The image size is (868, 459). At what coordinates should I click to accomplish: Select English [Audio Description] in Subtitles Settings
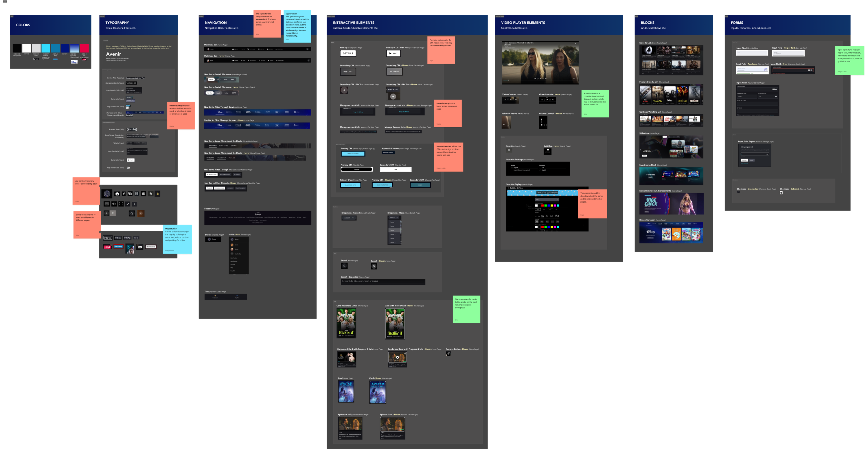521,170
